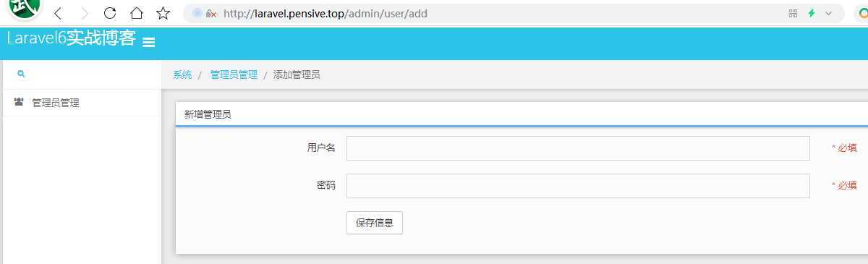Image resolution: width=868 pixels, height=264 pixels.
Task: Open the browser home page icon
Action: (136, 13)
